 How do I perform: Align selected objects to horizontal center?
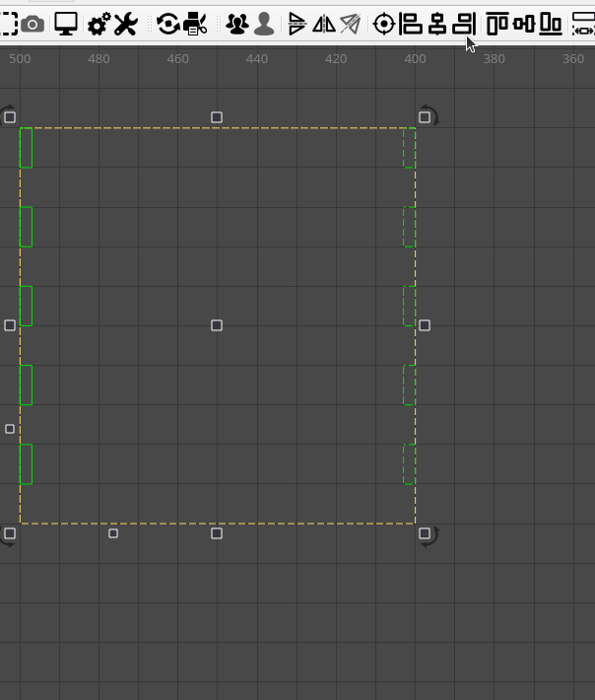[437, 24]
